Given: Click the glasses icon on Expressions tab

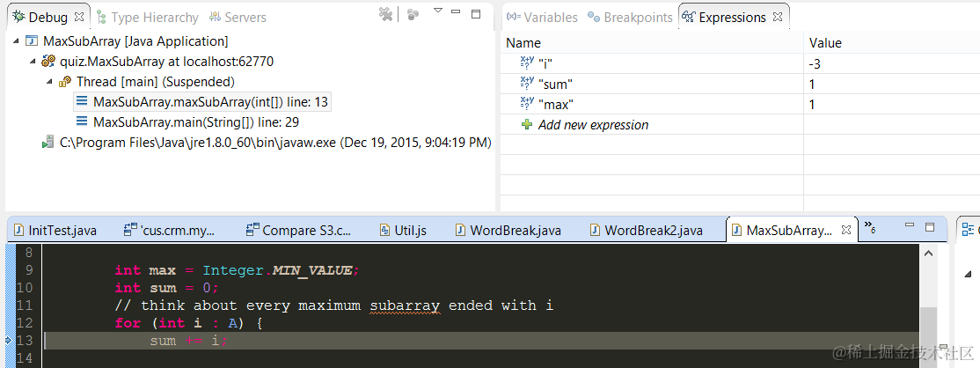Looking at the screenshot, I should pos(689,18).
